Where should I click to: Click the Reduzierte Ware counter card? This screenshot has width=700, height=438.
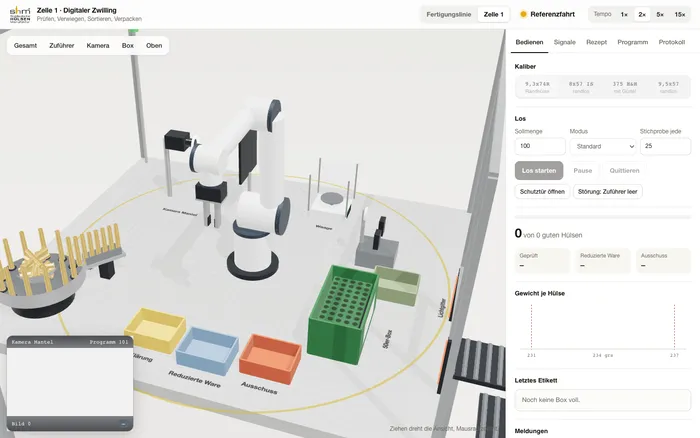(x=603, y=261)
